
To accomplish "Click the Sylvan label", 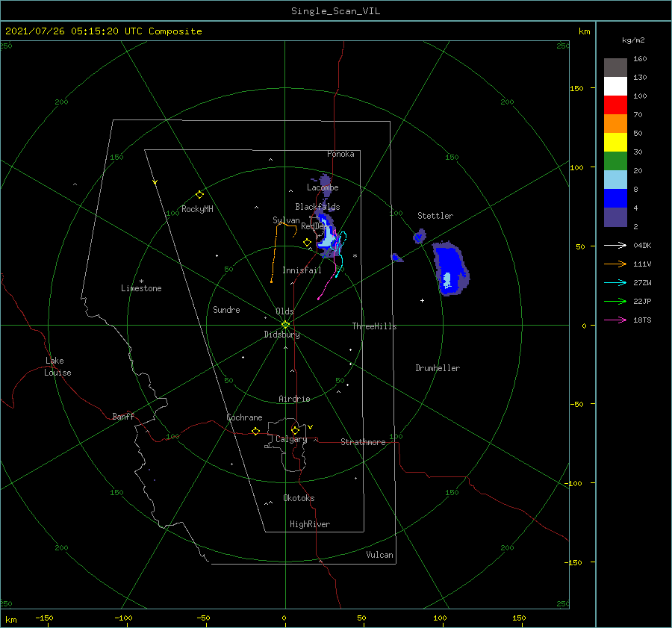I will tap(286, 220).
